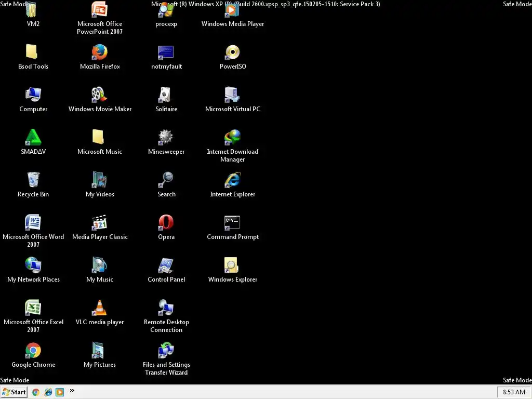Screen dimensions: 532x399
Task: Open the VM2 folder icon
Action: click(x=32, y=9)
